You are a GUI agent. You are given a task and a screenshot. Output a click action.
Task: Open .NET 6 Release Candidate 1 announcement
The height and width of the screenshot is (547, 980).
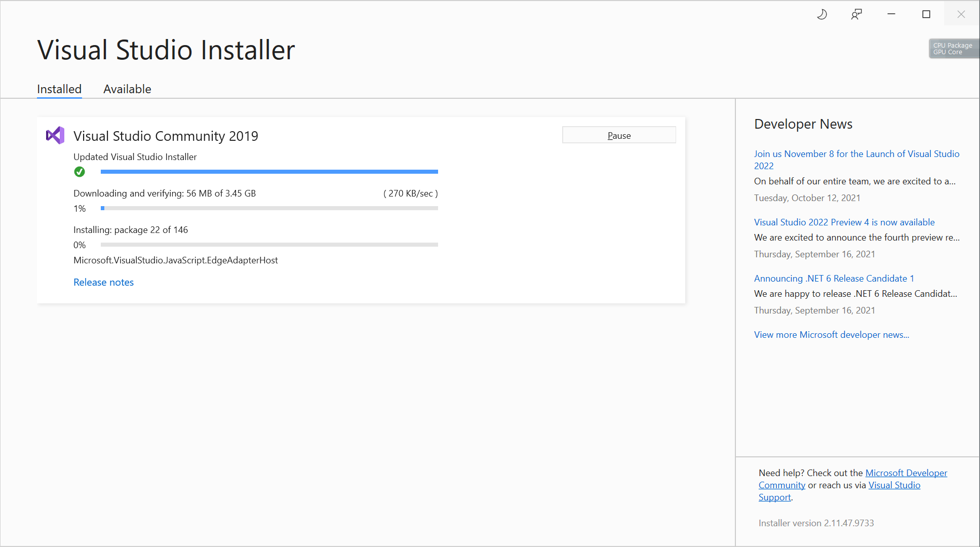point(834,279)
